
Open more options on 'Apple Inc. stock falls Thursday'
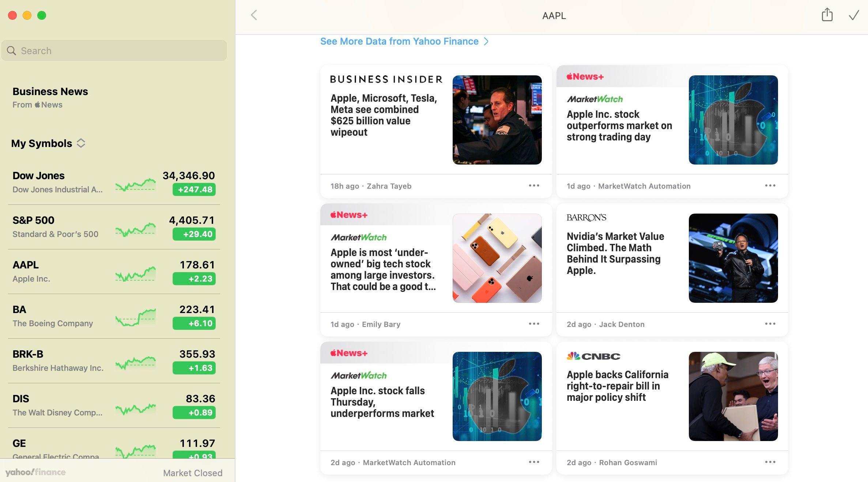(x=534, y=462)
